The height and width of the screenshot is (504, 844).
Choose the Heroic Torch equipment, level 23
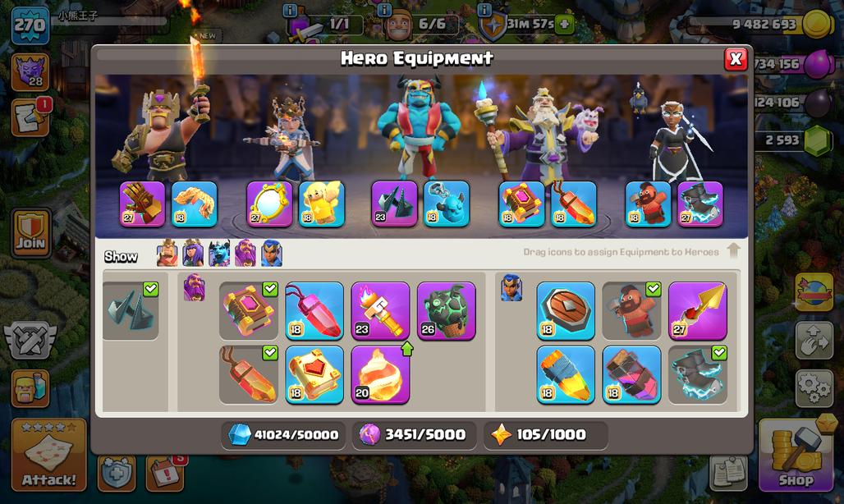(380, 311)
